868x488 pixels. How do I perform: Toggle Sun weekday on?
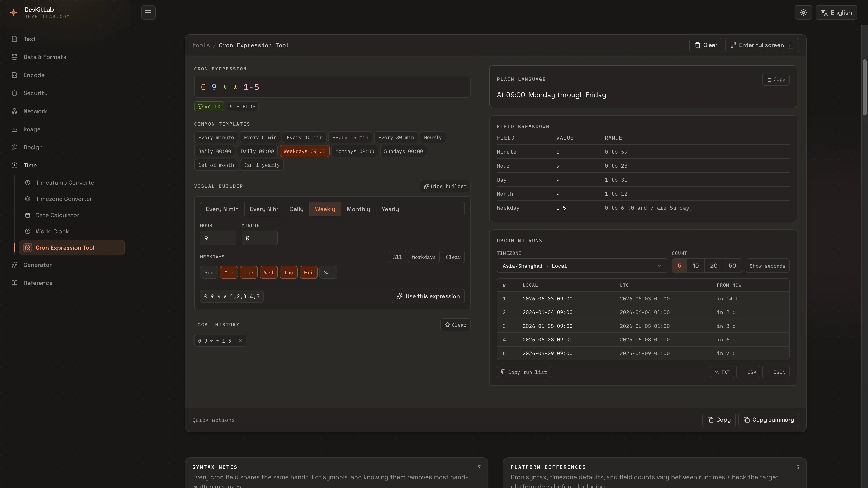click(x=209, y=272)
